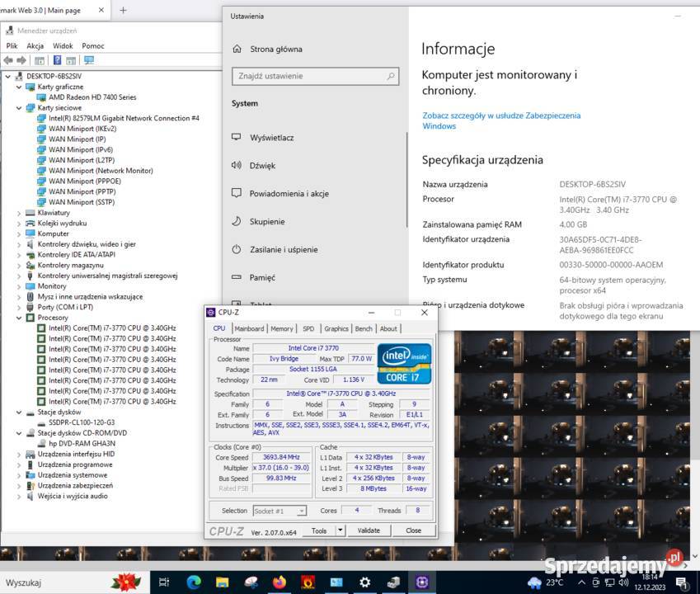The height and width of the screenshot is (594, 700).
Task: Collapse the Stacje dysków category
Action: tap(19, 412)
